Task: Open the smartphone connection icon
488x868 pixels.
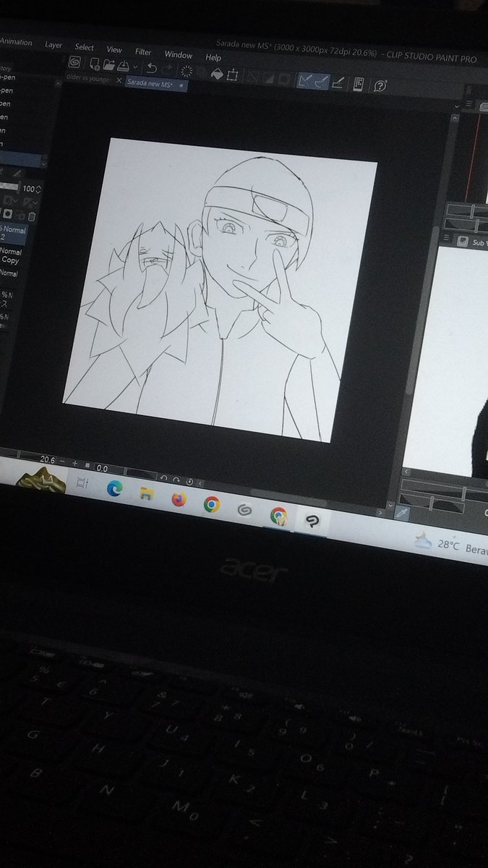Action: point(359,84)
